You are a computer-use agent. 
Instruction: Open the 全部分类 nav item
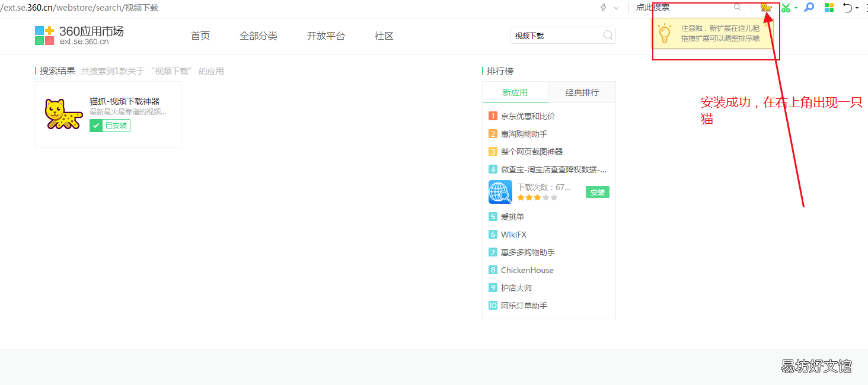click(x=259, y=36)
